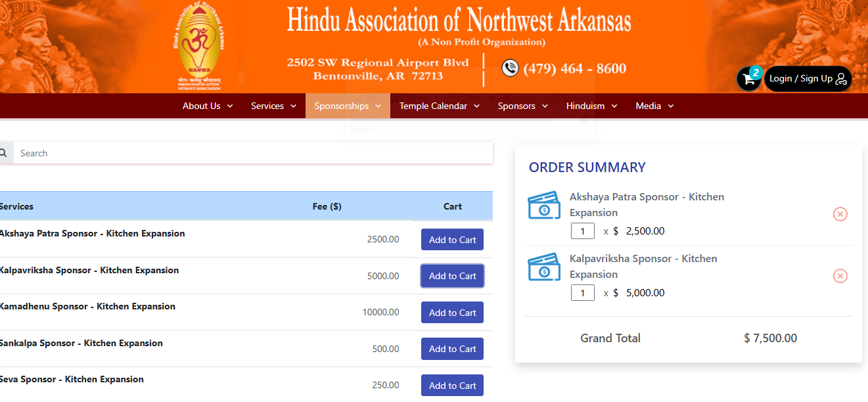Click the 2,500.00 price in order summary
The image size is (868, 402).
[645, 231]
